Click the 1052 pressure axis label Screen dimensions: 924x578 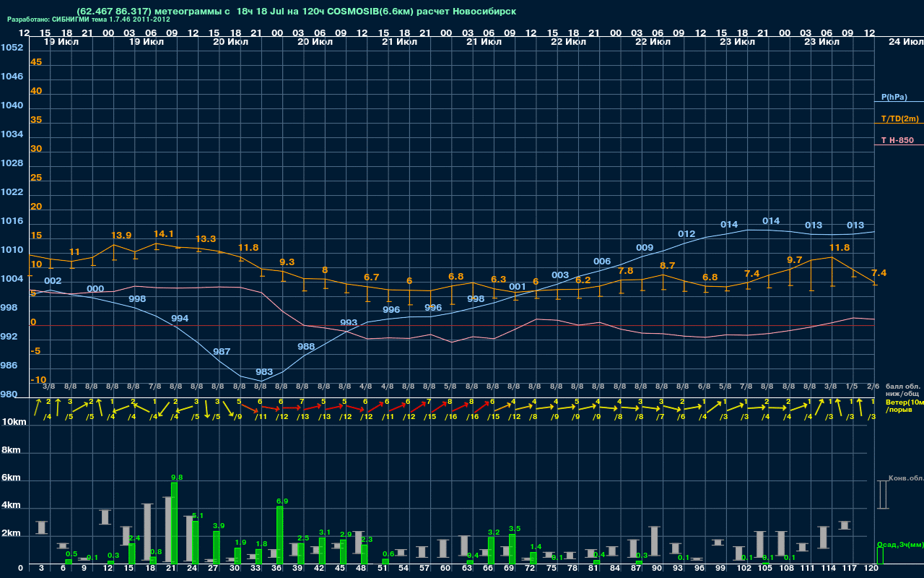click(x=12, y=48)
